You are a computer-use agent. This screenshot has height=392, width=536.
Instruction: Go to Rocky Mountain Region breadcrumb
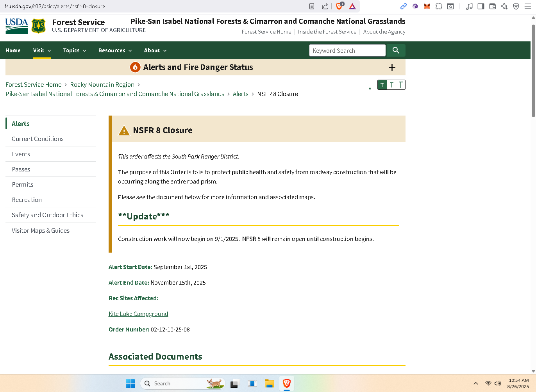click(102, 84)
